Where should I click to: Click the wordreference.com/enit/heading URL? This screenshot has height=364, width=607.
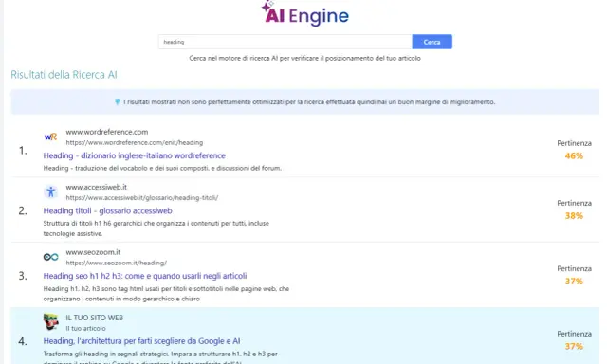click(135, 143)
